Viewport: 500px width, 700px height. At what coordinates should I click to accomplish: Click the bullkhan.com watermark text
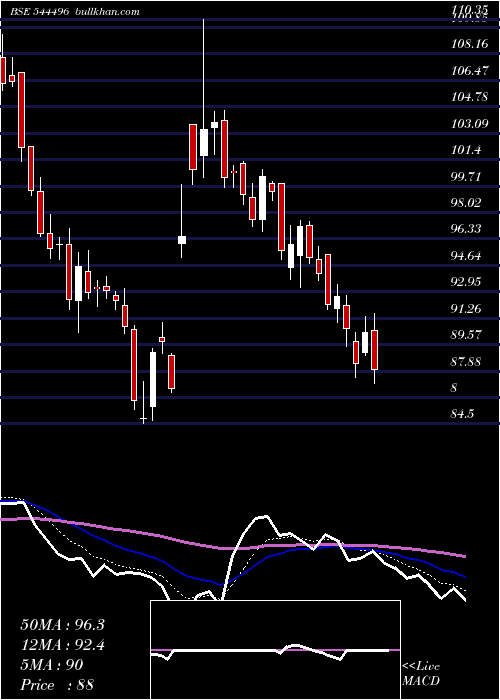(108, 12)
